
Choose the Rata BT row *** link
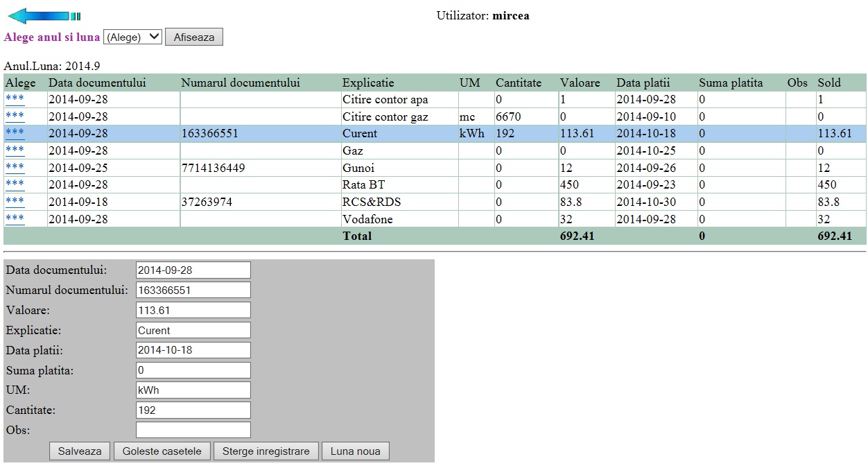click(x=15, y=184)
